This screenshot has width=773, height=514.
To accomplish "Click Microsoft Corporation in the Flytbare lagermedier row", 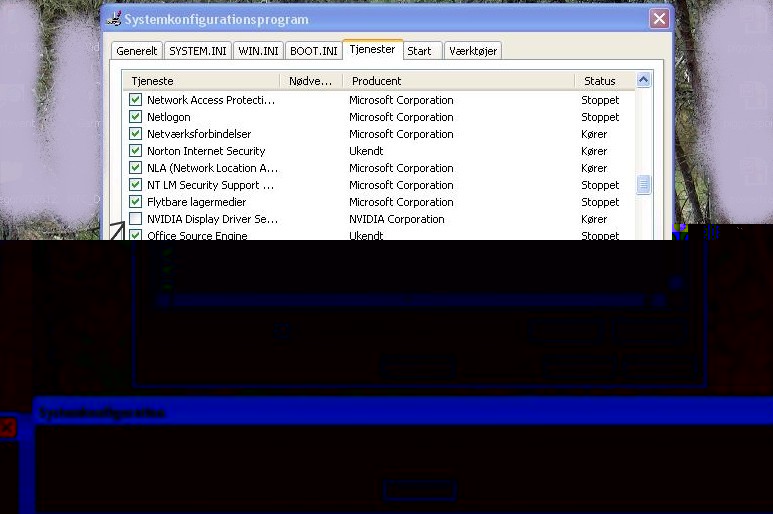I will (401, 202).
